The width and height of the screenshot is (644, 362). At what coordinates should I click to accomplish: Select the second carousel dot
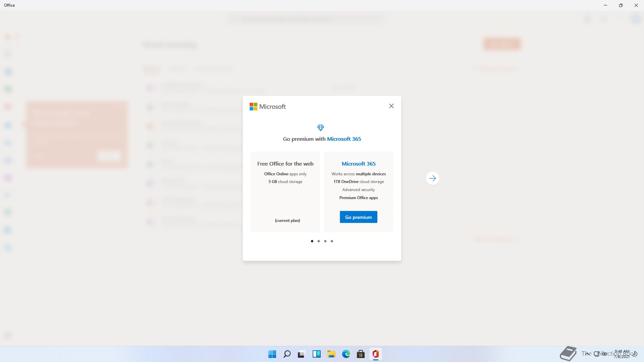(x=319, y=241)
